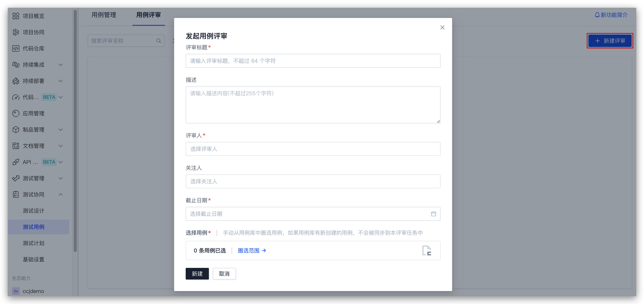Image resolution: width=644 pixels, height=304 pixels.
Task: Switch to the 用例管理 tab
Action: [x=104, y=15]
